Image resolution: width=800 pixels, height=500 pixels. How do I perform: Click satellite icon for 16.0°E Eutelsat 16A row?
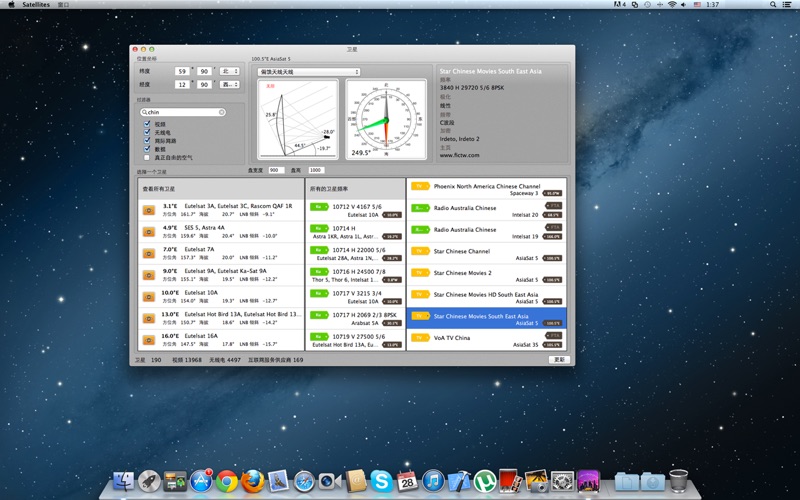148,340
